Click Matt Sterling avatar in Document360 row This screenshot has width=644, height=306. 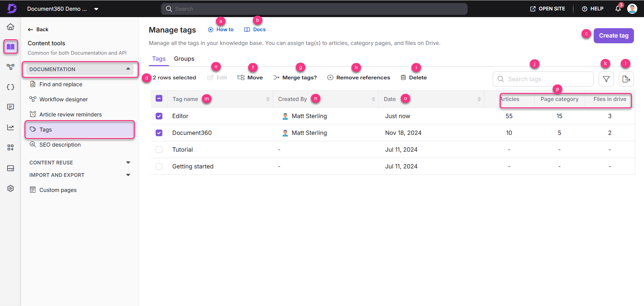pyautogui.click(x=285, y=133)
